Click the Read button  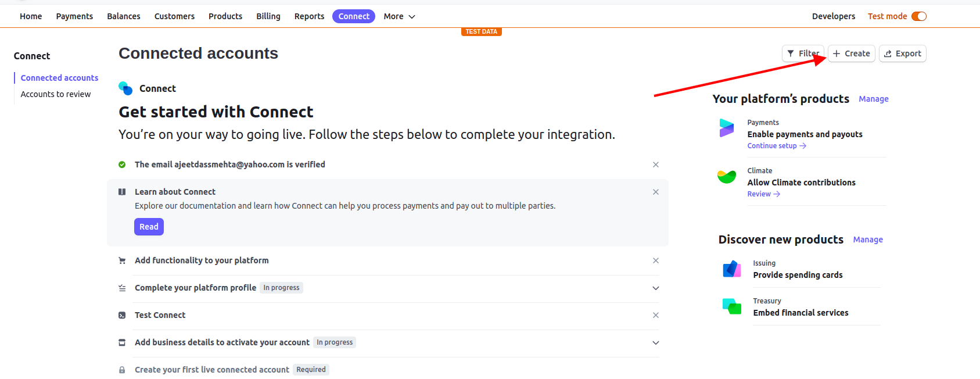pyautogui.click(x=149, y=227)
